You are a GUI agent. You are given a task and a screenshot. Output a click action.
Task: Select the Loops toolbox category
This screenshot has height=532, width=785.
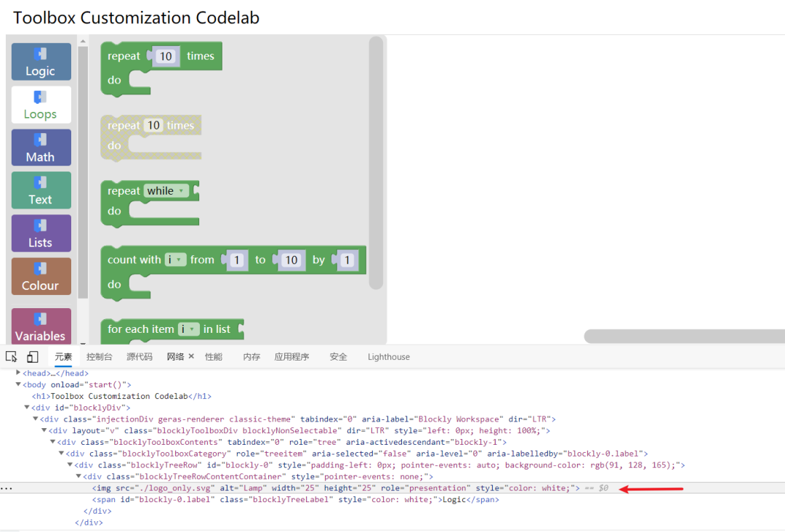pyautogui.click(x=41, y=105)
